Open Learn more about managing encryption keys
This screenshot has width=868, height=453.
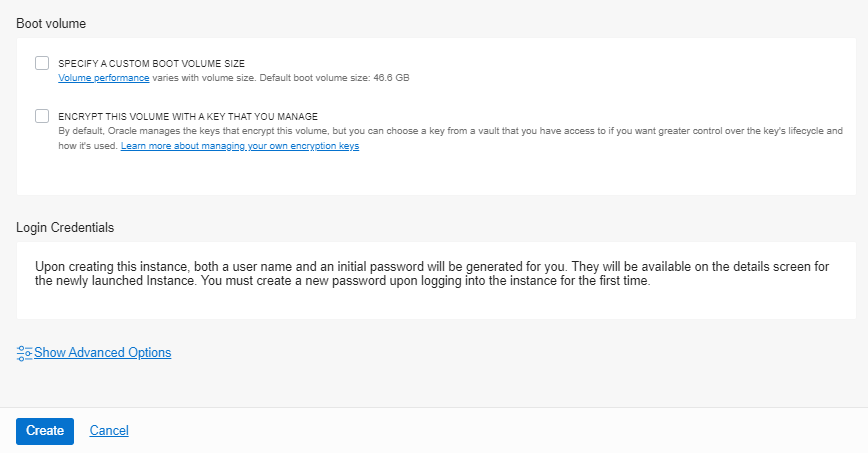(x=240, y=146)
